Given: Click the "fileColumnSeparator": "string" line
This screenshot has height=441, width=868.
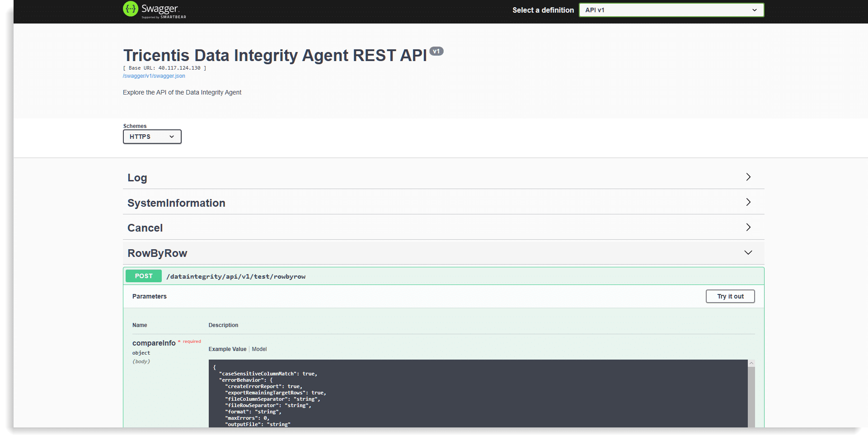Looking at the screenshot, I should pyautogui.click(x=272, y=399).
